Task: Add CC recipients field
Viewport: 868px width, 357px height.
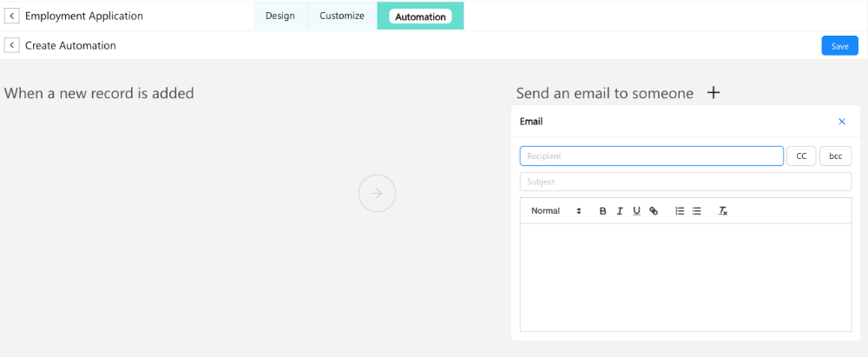Action: coord(801,156)
